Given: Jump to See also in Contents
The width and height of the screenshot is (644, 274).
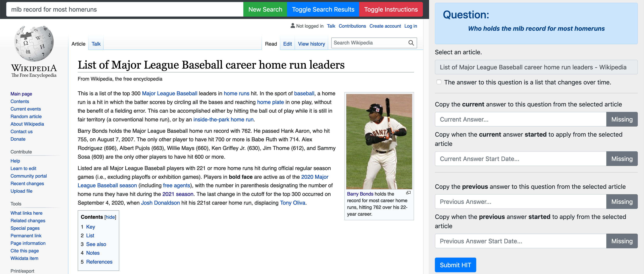Looking at the screenshot, I should point(96,244).
